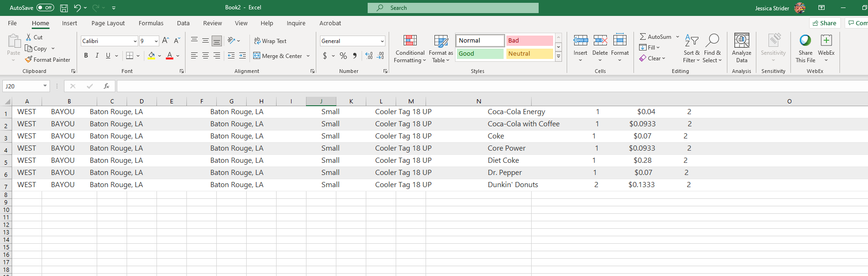The width and height of the screenshot is (868, 276).
Task: Apply the Good cell style
Action: [480, 54]
